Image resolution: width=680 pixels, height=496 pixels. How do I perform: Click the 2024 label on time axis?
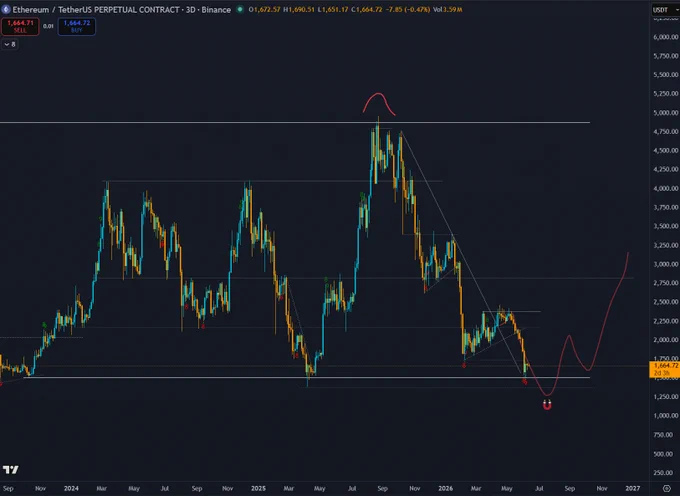(71, 489)
